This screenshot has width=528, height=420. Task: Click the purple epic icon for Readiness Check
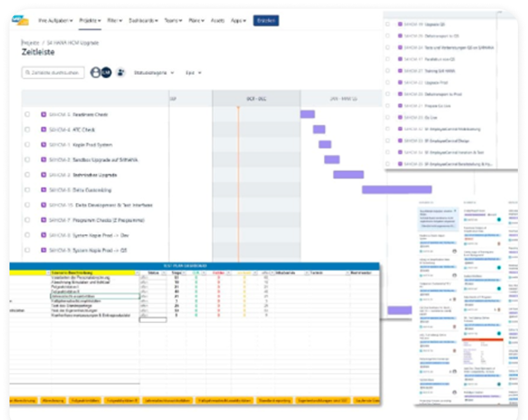pyautogui.click(x=44, y=114)
